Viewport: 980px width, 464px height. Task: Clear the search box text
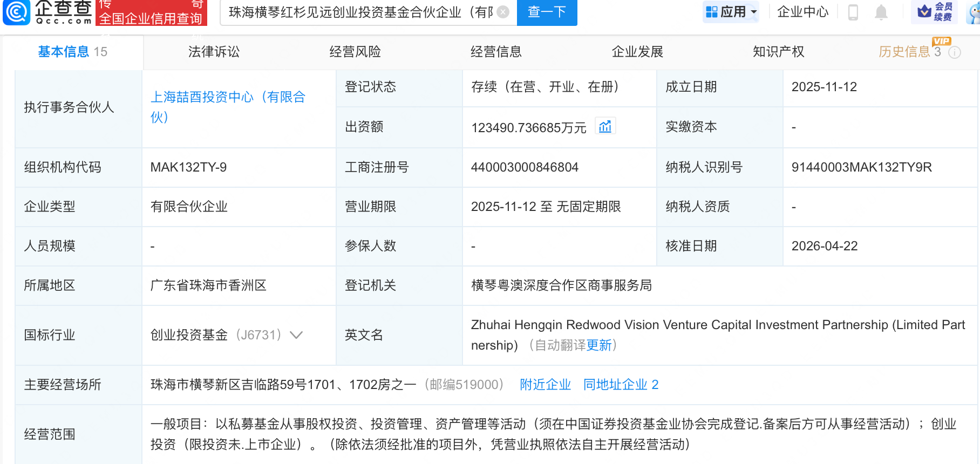(502, 12)
